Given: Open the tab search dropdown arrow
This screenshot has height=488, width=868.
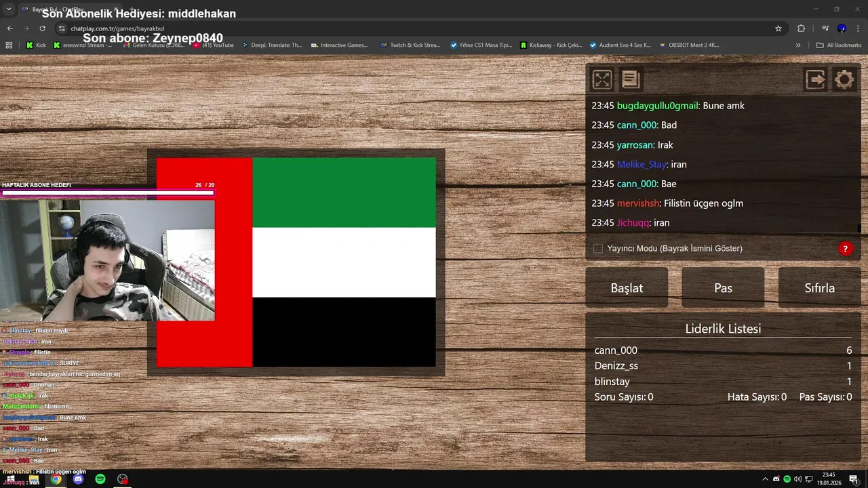Looking at the screenshot, I should pyautogui.click(x=9, y=9).
